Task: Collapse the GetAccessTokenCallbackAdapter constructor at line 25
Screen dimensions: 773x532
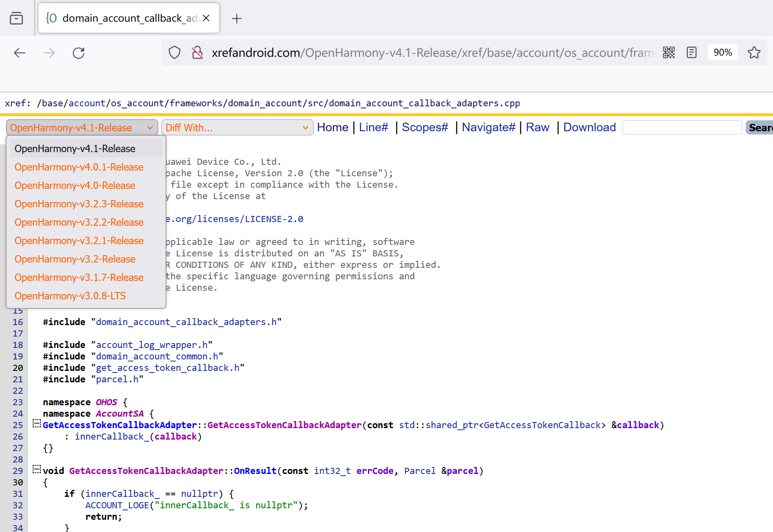Action: (37, 424)
